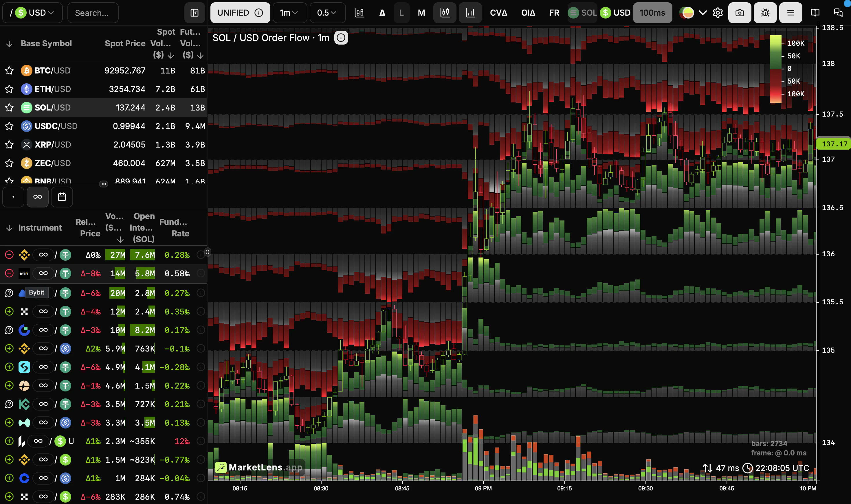The width and height of the screenshot is (851, 504).
Task: Favorite BTC/USD with star icon
Action: [9, 71]
